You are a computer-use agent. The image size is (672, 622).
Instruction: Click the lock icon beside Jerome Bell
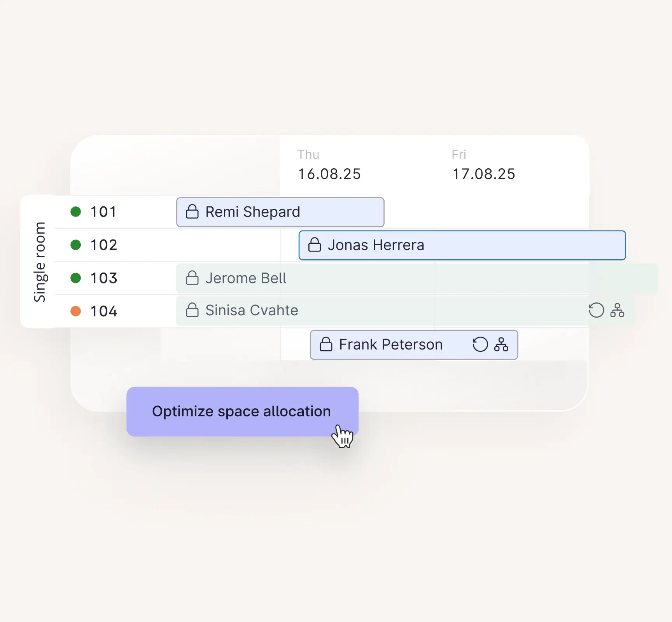192,278
